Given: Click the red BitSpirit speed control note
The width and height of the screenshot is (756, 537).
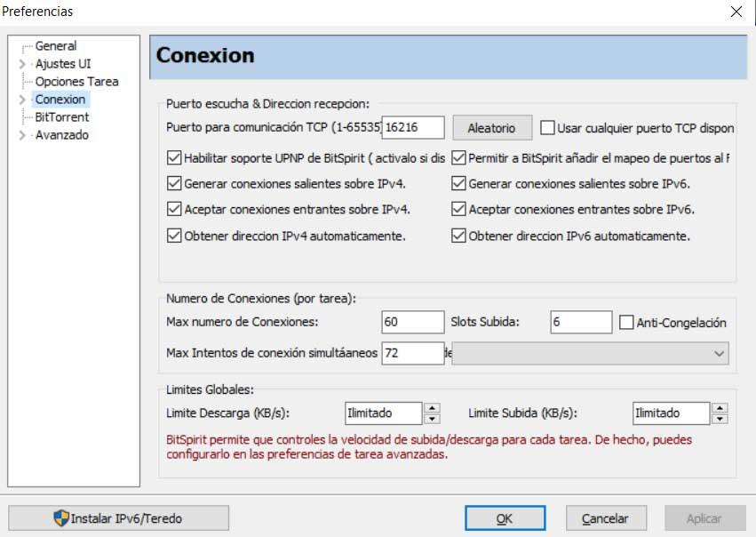Looking at the screenshot, I should click(429, 447).
